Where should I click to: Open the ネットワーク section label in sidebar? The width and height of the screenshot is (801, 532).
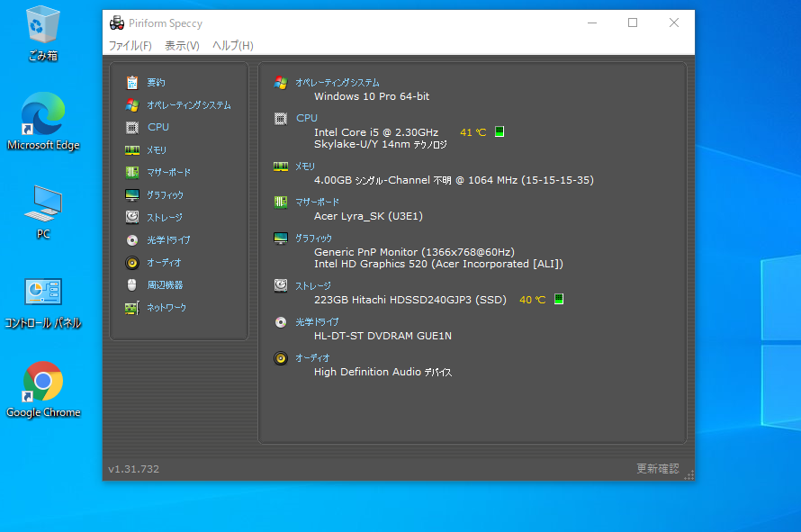tap(166, 307)
